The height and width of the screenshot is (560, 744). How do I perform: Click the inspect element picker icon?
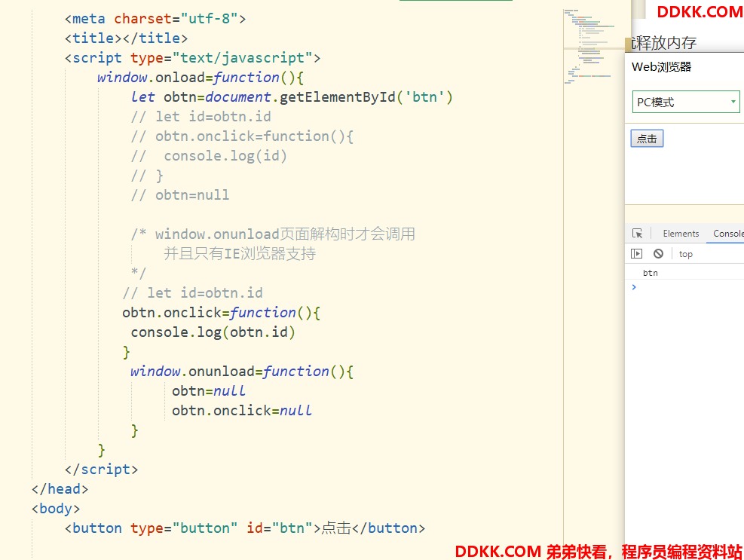tap(638, 234)
